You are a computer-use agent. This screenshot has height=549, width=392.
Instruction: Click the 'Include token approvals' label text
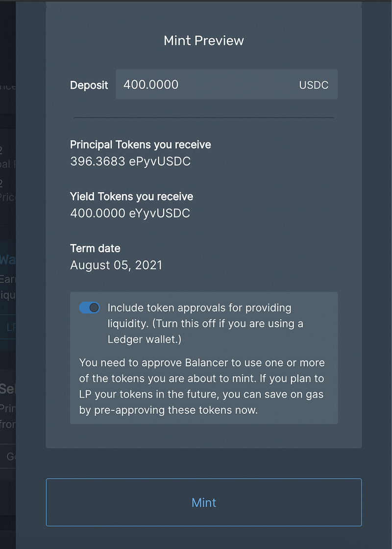[206, 323]
